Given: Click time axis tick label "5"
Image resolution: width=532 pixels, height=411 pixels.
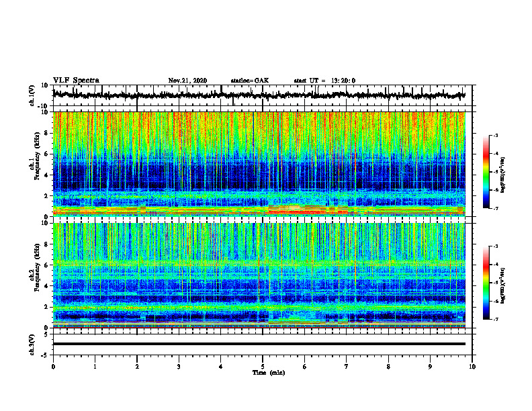Looking at the screenshot, I should click(x=263, y=367).
